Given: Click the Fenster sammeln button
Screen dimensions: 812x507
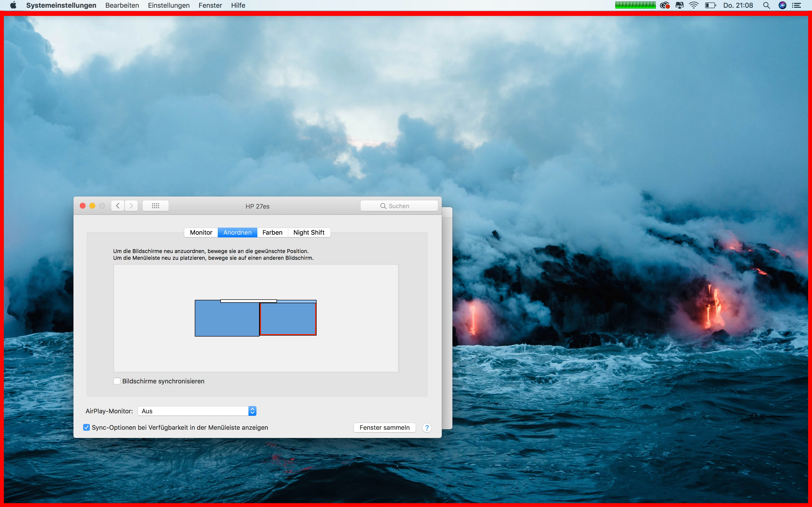Looking at the screenshot, I should 384,428.
